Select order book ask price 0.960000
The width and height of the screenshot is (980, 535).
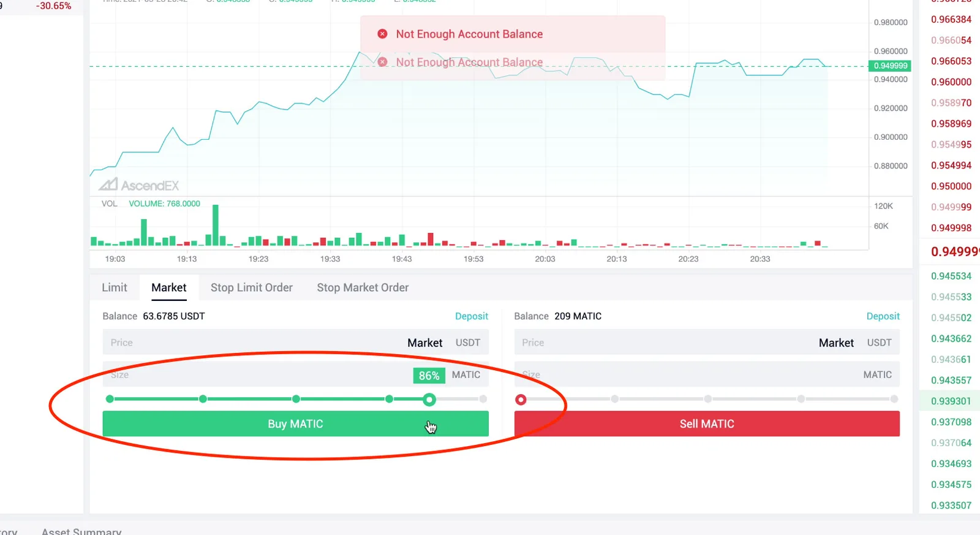[x=951, y=82]
